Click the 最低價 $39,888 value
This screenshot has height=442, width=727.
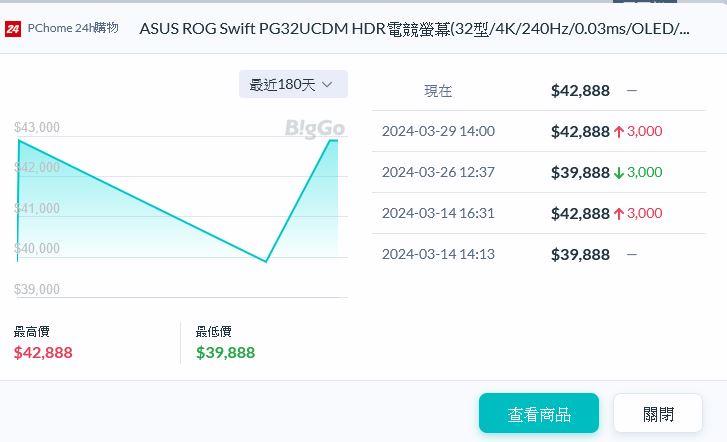pos(225,352)
